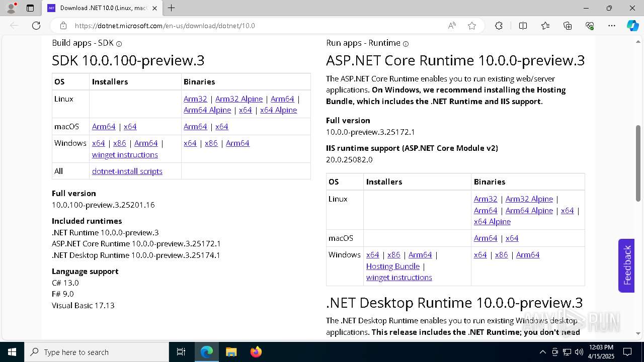The height and width of the screenshot is (362, 644).
Task: Download SDK Windows x64 installer
Action: pos(98,143)
